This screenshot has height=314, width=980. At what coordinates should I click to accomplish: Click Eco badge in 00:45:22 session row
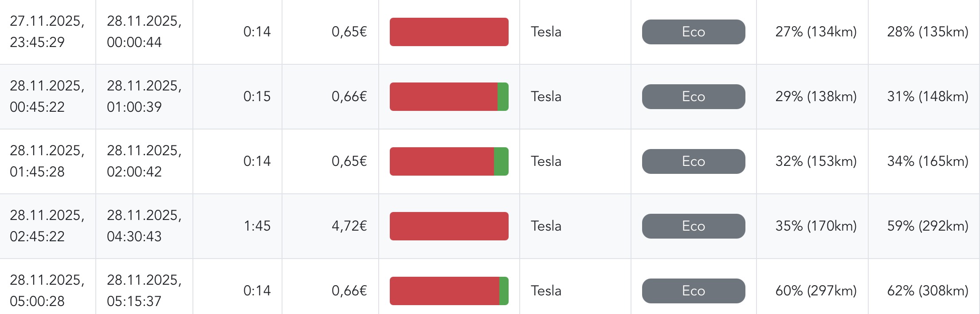[693, 97]
